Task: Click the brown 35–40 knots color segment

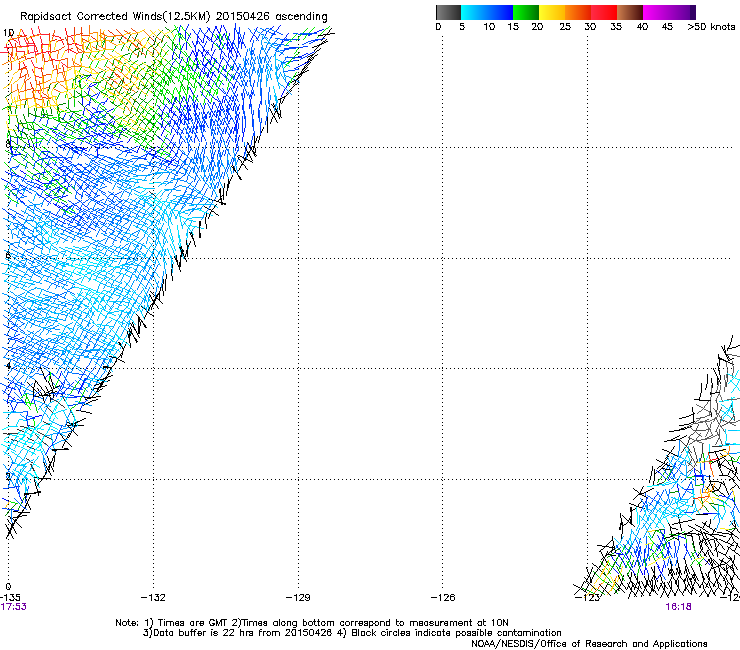Action: click(630, 12)
